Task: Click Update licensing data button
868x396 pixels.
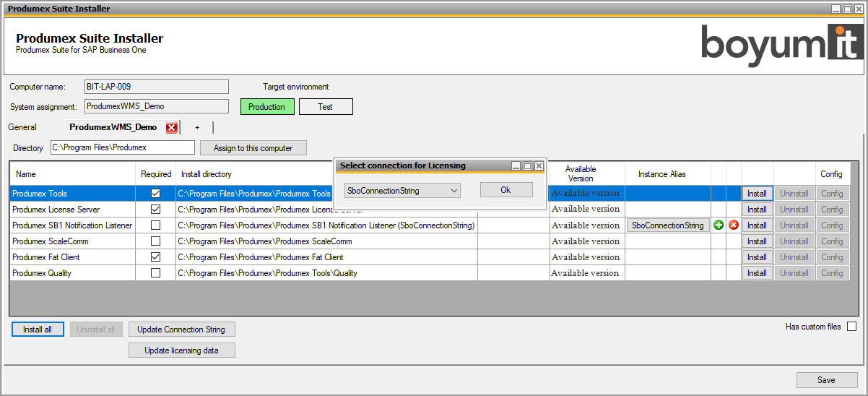Action: click(182, 350)
